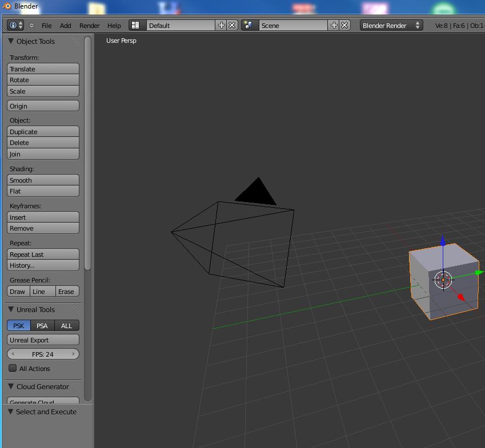The height and width of the screenshot is (448, 485).
Task: Open the scene browse icon
Action: pyautogui.click(x=249, y=25)
